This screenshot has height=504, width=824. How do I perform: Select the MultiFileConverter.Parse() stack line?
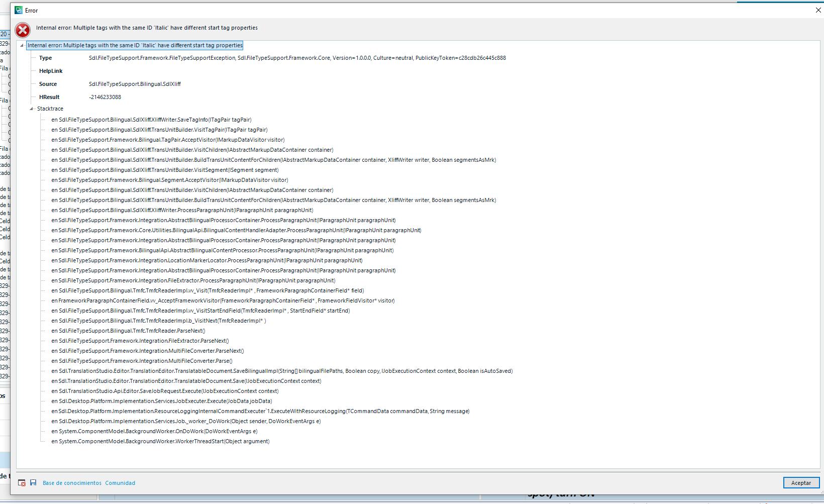tap(142, 361)
